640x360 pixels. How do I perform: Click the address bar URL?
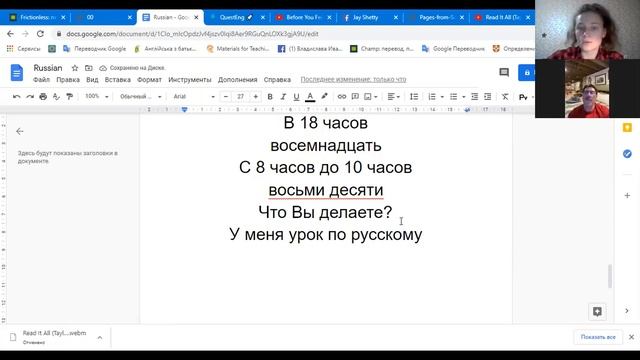pos(192,34)
